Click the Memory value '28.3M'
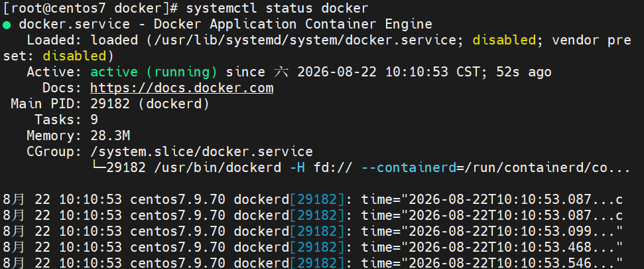The height and width of the screenshot is (269, 644). click(x=110, y=135)
